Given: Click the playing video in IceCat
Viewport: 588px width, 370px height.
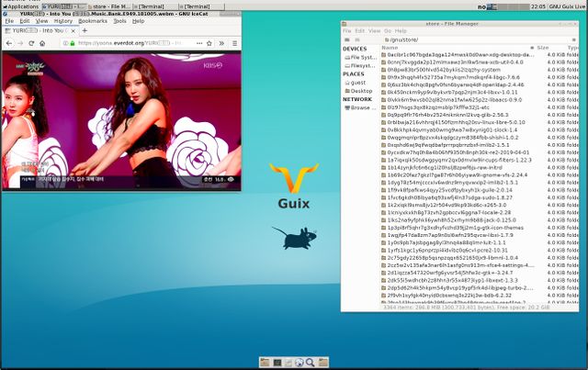Looking at the screenshot, I should pyautogui.click(x=121, y=120).
